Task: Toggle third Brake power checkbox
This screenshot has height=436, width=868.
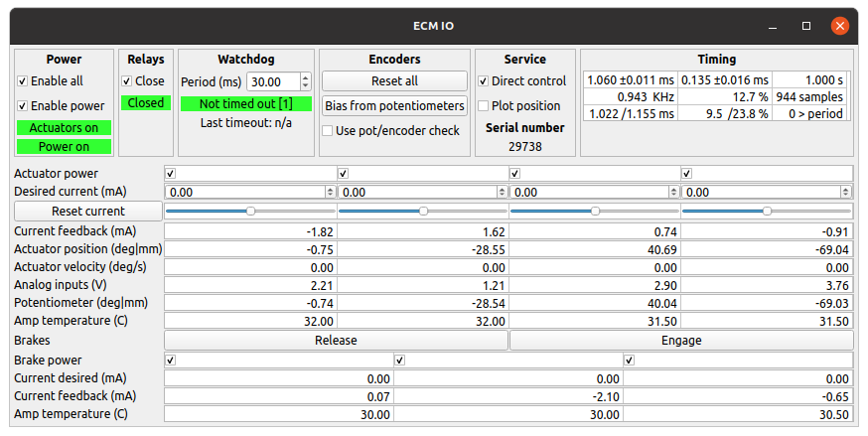Action: point(629,361)
